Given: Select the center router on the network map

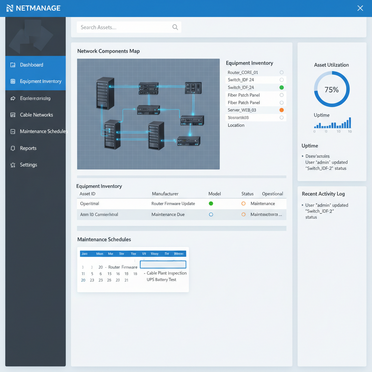Looking at the screenshot, I should point(148,110).
